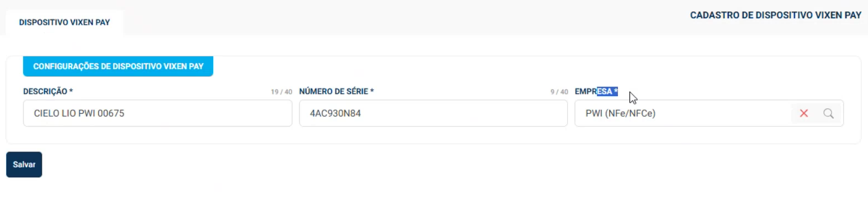This screenshot has width=868, height=200.
Task: Click the 4AC930N84 serial value
Action: [335, 113]
